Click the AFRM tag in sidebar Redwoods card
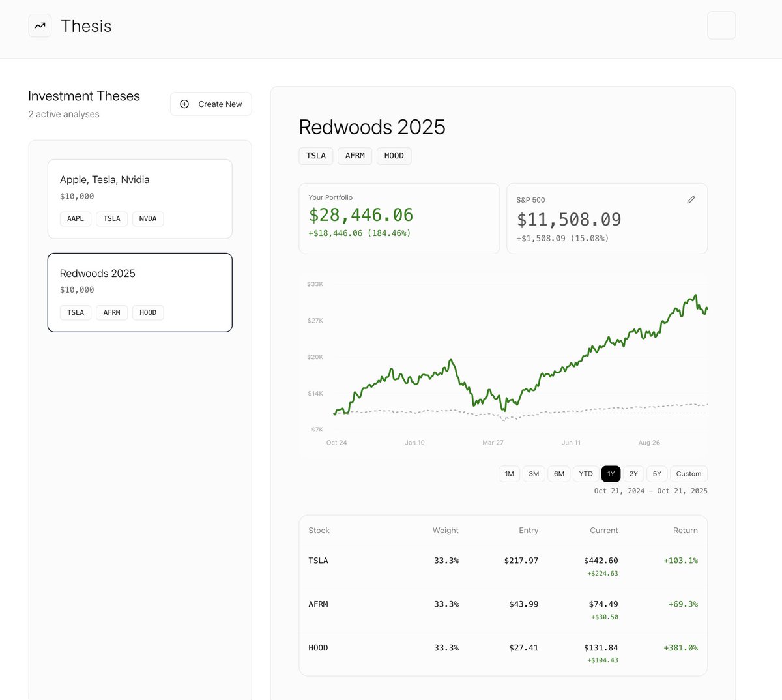 click(112, 313)
